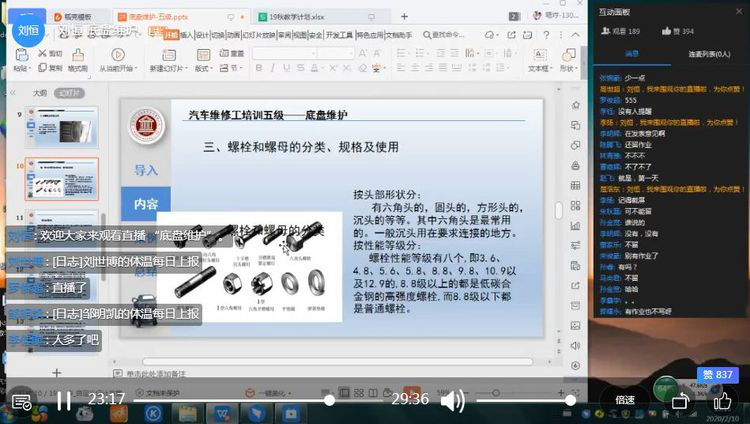Toggle underline formatting
The image size is (750, 424).
click(x=287, y=68)
